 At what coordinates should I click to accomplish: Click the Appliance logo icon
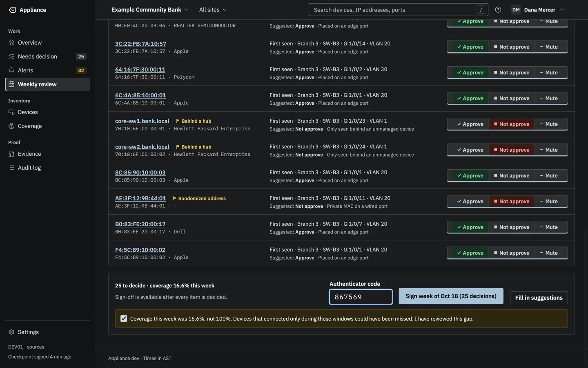pyautogui.click(x=12, y=10)
